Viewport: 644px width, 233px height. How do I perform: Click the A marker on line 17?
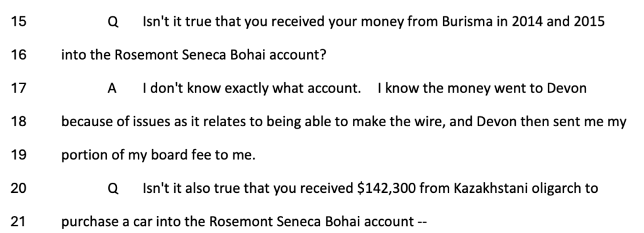pyautogui.click(x=112, y=88)
